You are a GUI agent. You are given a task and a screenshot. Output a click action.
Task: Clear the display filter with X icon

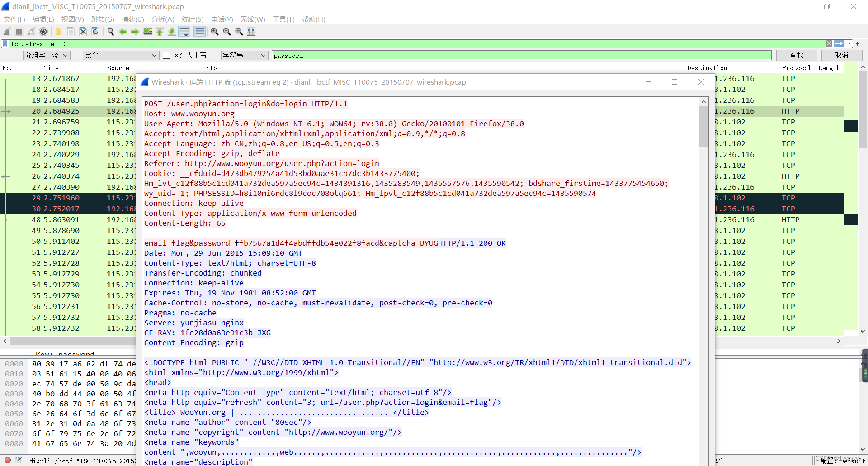pos(829,44)
